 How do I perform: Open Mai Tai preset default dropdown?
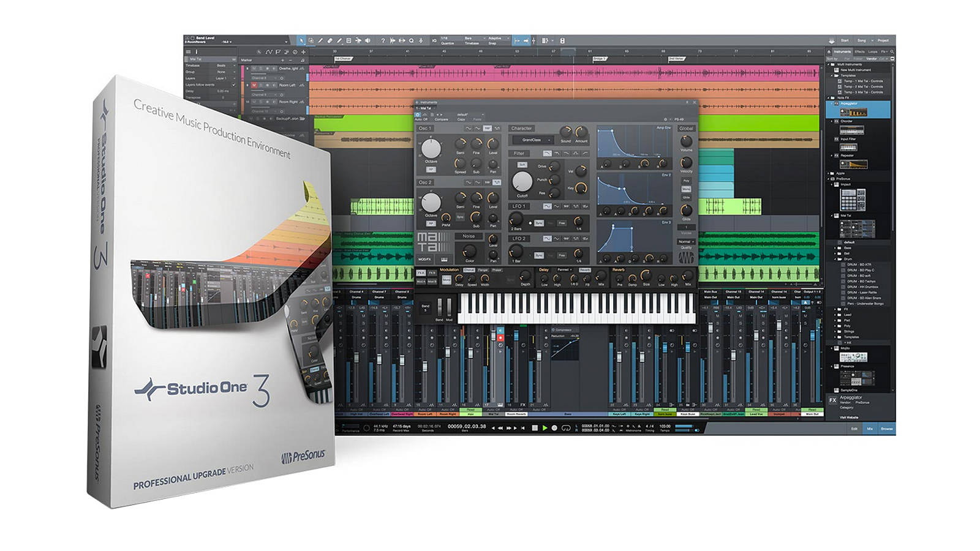[470, 114]
